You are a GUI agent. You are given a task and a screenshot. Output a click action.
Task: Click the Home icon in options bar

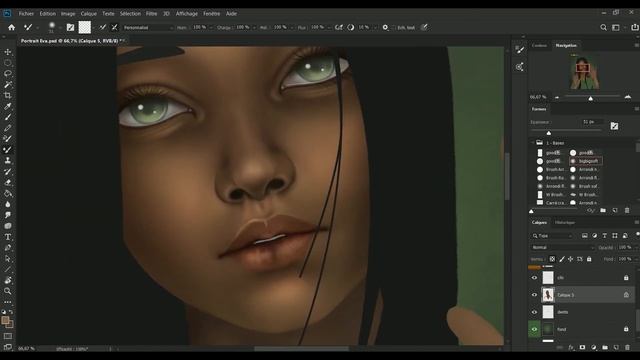tap(11, 27)
